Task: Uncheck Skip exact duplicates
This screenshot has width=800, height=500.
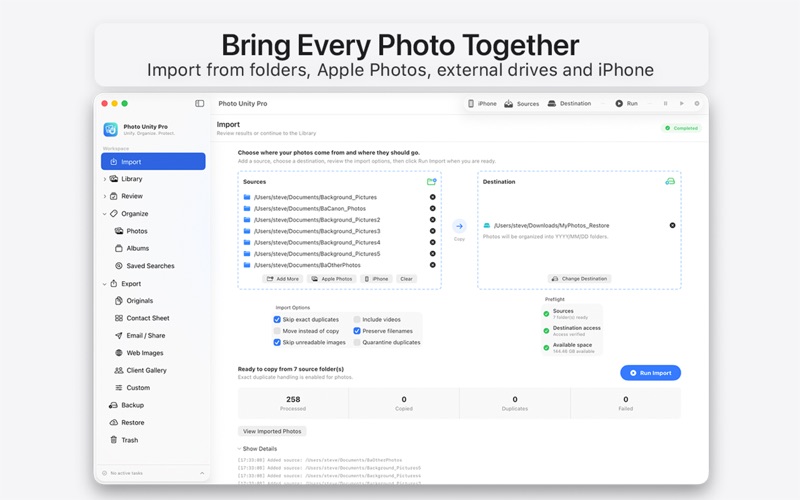Action: pyautogui.click(x=277, y=319)
